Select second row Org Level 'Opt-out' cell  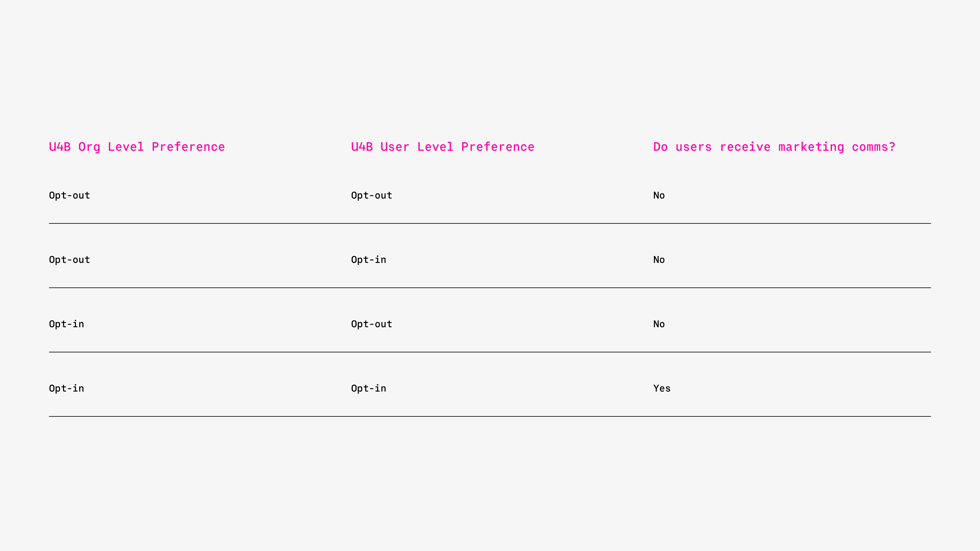pyautogui.click(x=70, y=260)
